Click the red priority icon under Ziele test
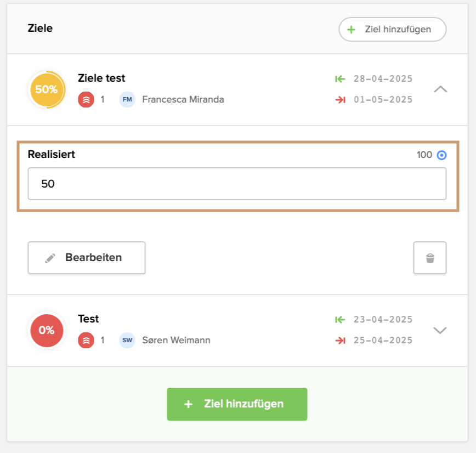476x453 pixels. 86,100
